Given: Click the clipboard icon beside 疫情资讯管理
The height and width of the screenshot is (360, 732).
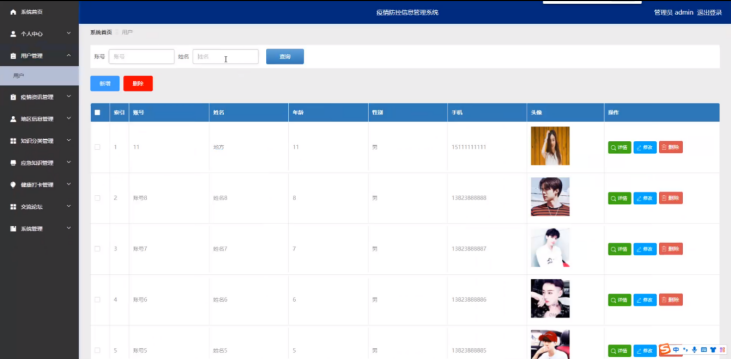Looking at the screenshot, I should click(x=13, y=97).
